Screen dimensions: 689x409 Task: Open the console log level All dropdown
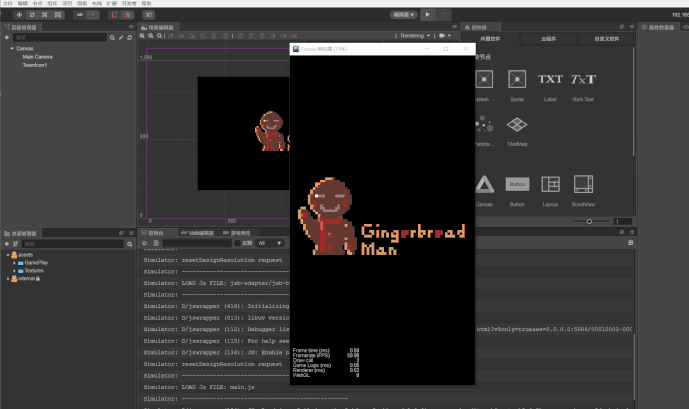270,243
